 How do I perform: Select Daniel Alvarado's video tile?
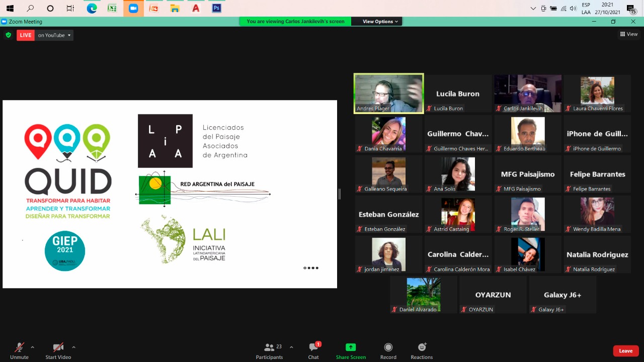(x=424, y=295)
